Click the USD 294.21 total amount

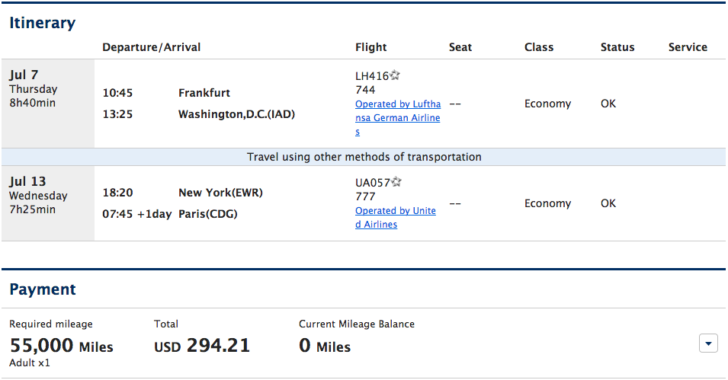tap(202, 346)
